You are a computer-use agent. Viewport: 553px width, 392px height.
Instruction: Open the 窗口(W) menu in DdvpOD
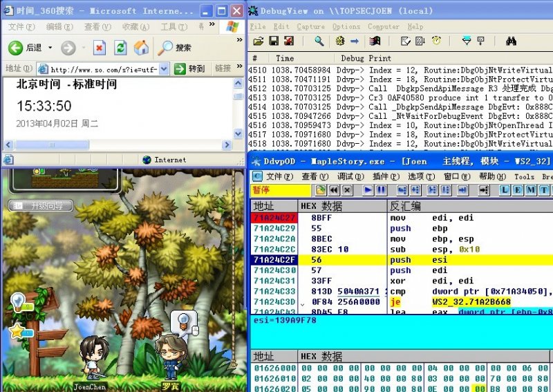[x=457, y=176]
